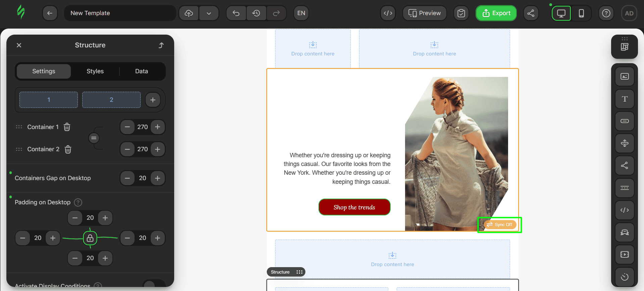The image size is (644, 291).
Task: Collapse the Structure panel arrow
Action: coord(161,45)
